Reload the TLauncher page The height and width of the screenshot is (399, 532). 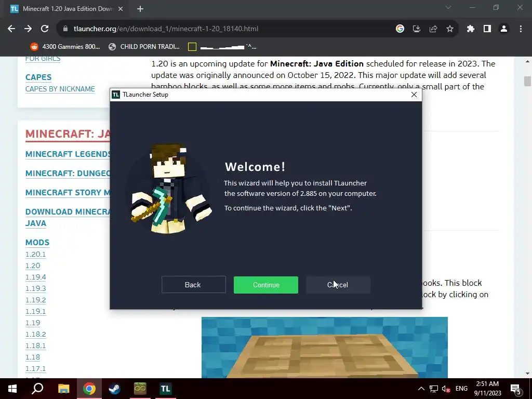[45, 29]
